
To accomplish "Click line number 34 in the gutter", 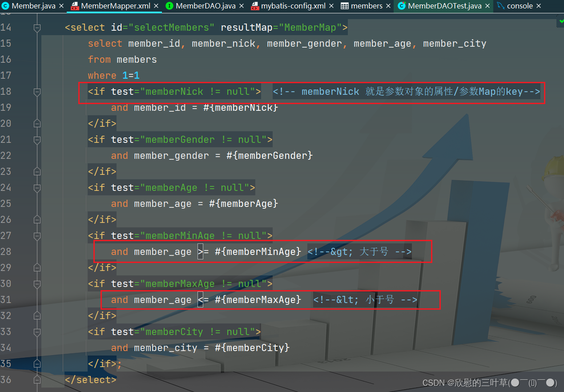I will 6,348.
